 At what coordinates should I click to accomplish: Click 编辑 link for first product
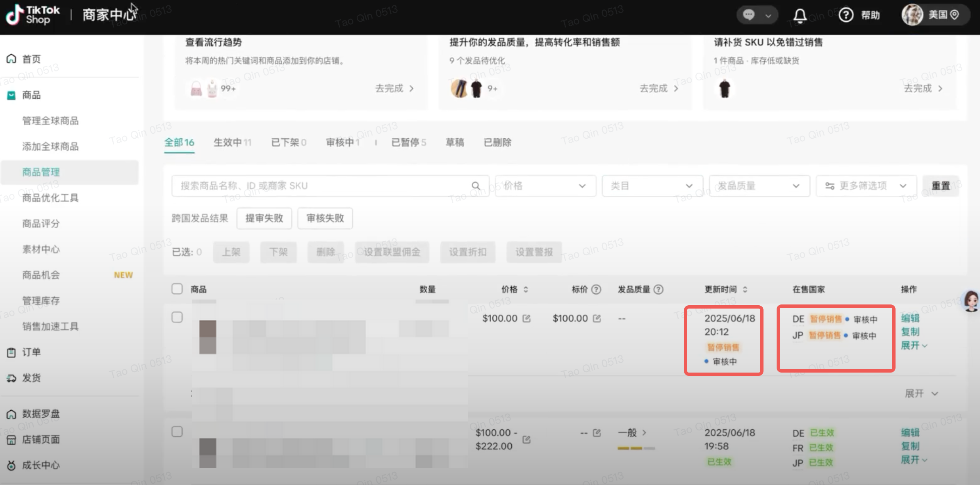click(910, 318)
